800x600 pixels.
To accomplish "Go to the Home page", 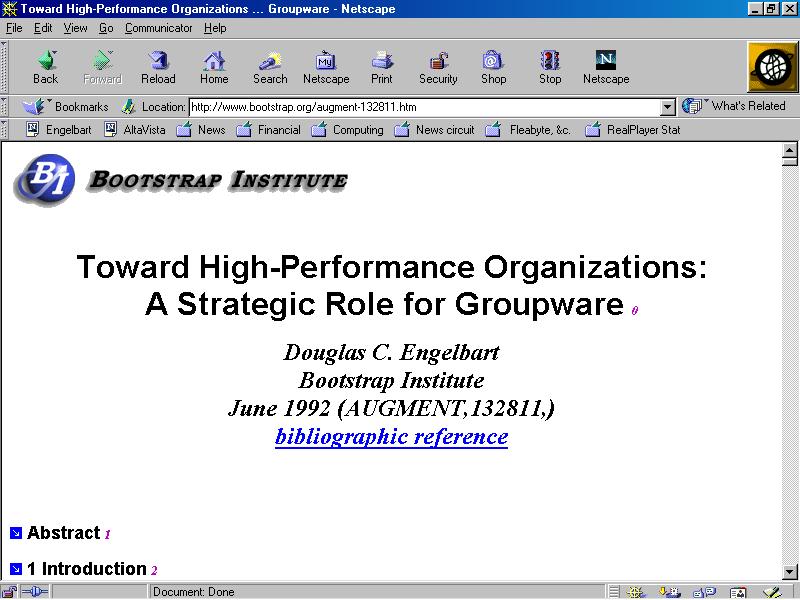I will click(214, 67).
